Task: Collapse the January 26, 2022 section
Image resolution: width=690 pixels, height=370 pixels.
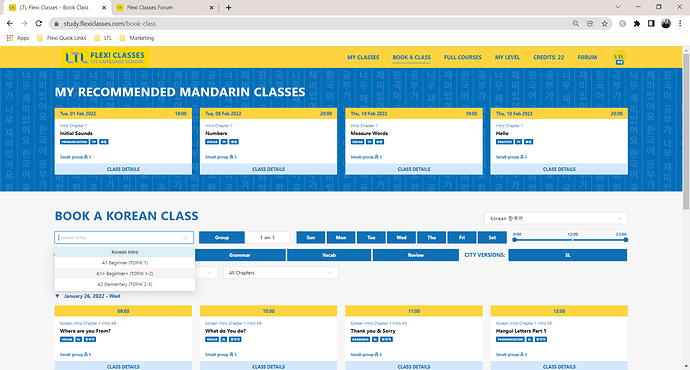Action: pyautogui.click(x=57, y=296)
